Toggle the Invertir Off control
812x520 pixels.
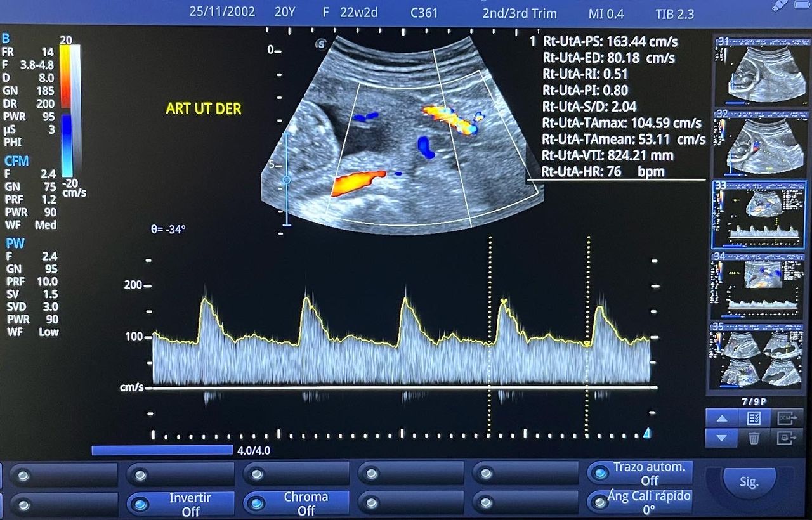coord(181,504)
